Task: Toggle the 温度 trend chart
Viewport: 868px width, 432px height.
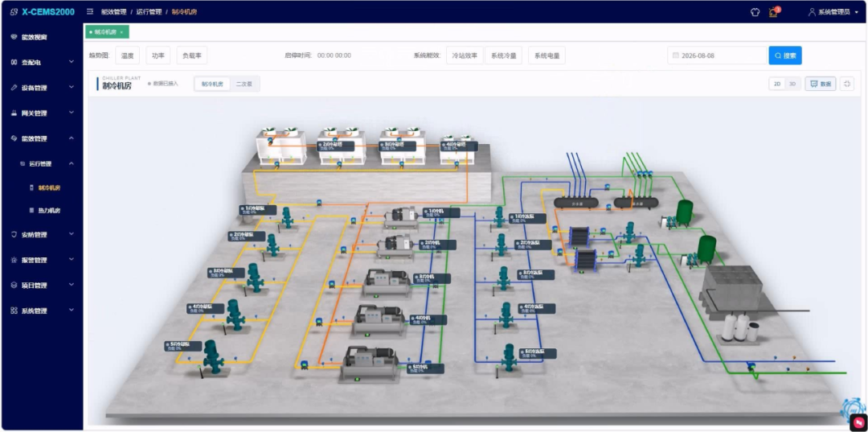Action: [x=127, y=56]
